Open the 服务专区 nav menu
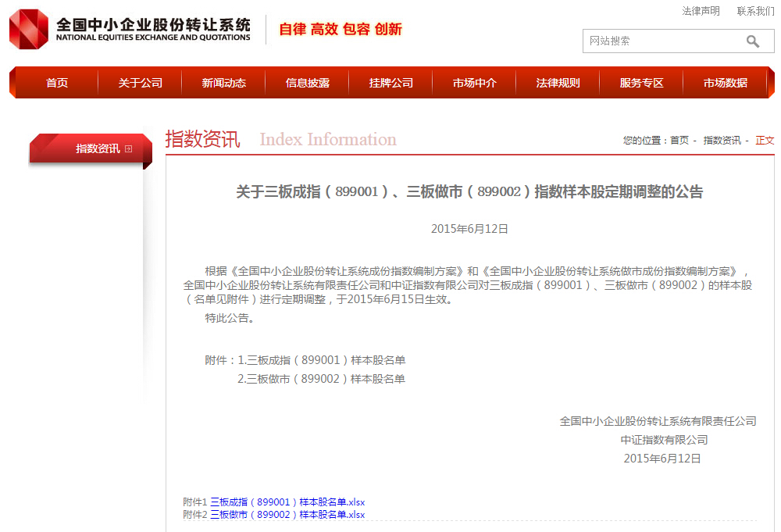Screen dimensions: 781x532 click(641, 83)
